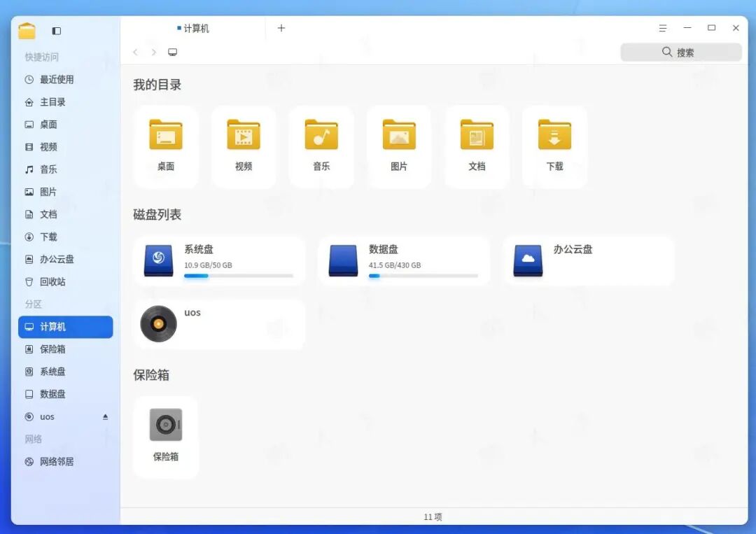
Task: Open the 保险箱 vault icon
Action: tap(166, 425)
